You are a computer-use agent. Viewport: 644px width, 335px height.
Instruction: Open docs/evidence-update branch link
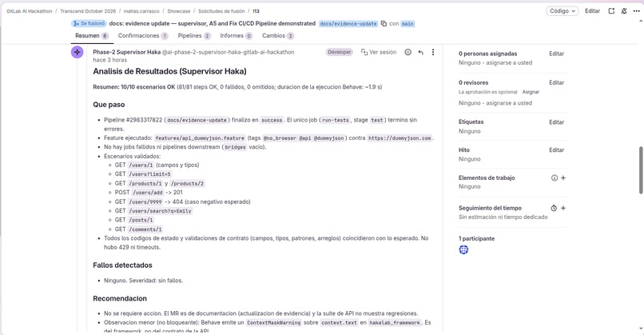(x=348, y=24)
